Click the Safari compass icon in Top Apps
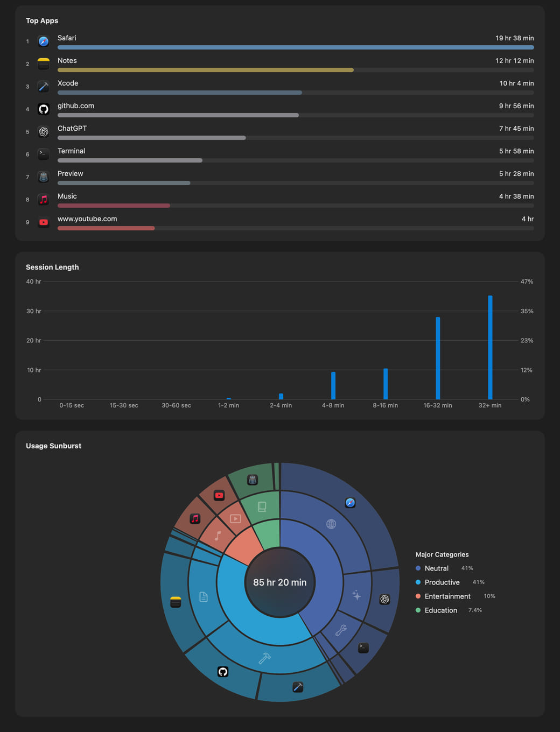The width and height of the screenshot is (560, 732). 44,41
